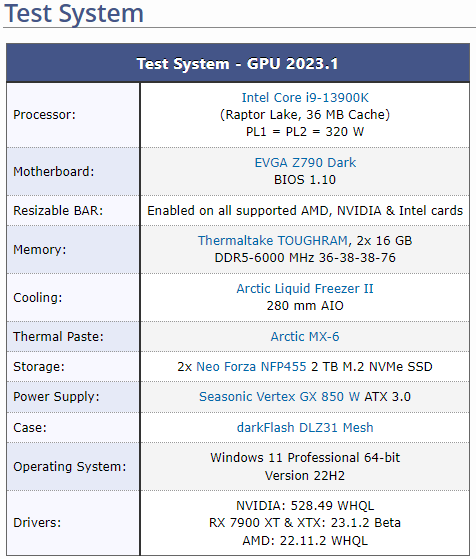Click the Windows 11 Professional 64-bit text
The width and height of the screenshot is (476, 559).
tap(305, 457)
